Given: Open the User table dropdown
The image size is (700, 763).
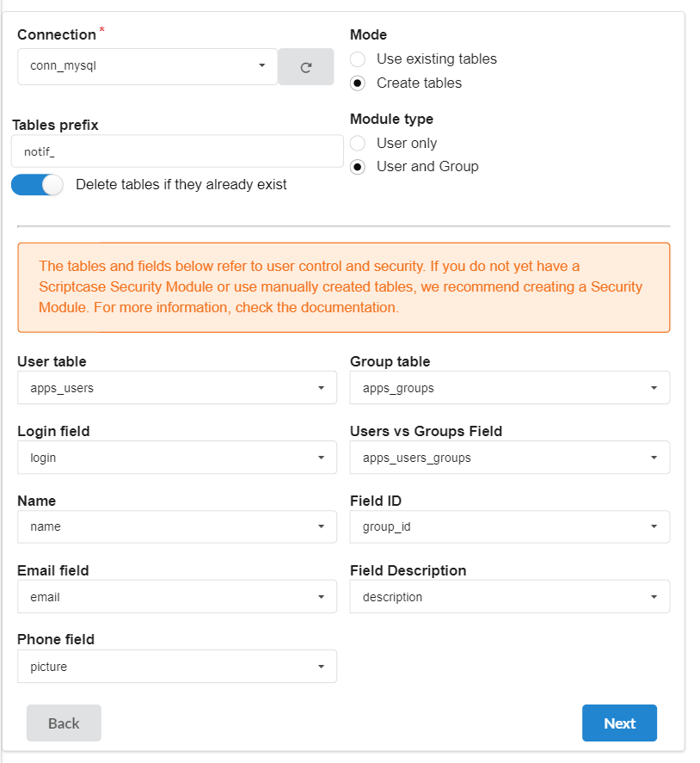Looking at the screenshot, I should click(176, 387).
